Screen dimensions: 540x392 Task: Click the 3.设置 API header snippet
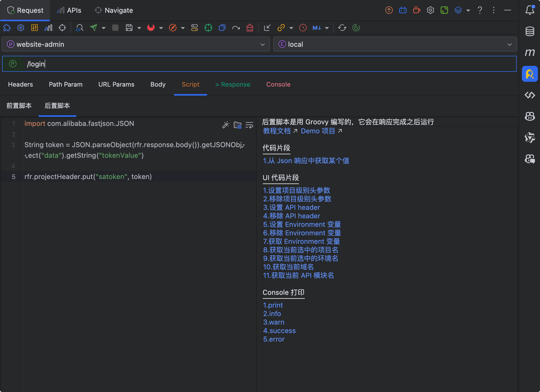point(292,207)
